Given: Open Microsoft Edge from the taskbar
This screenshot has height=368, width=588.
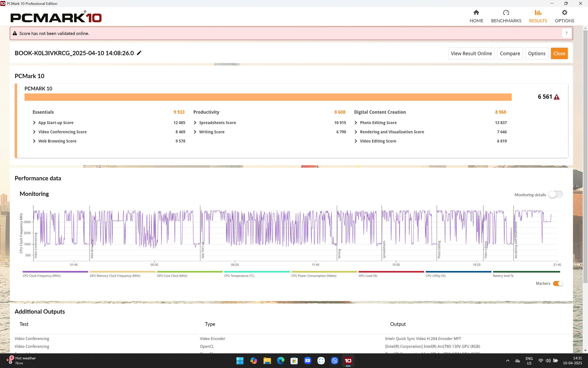Looking at the screenshot, I should 281,361.
